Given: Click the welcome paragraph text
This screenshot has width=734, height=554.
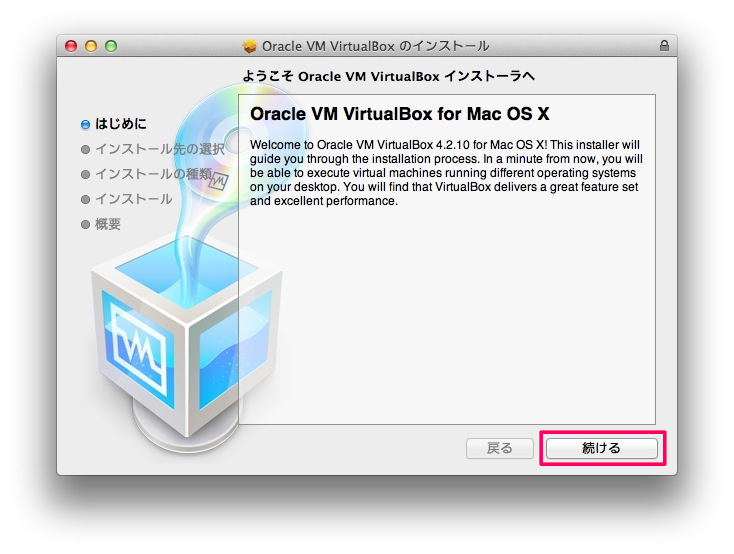Looking at the screenshot, I should click(446, 173).
